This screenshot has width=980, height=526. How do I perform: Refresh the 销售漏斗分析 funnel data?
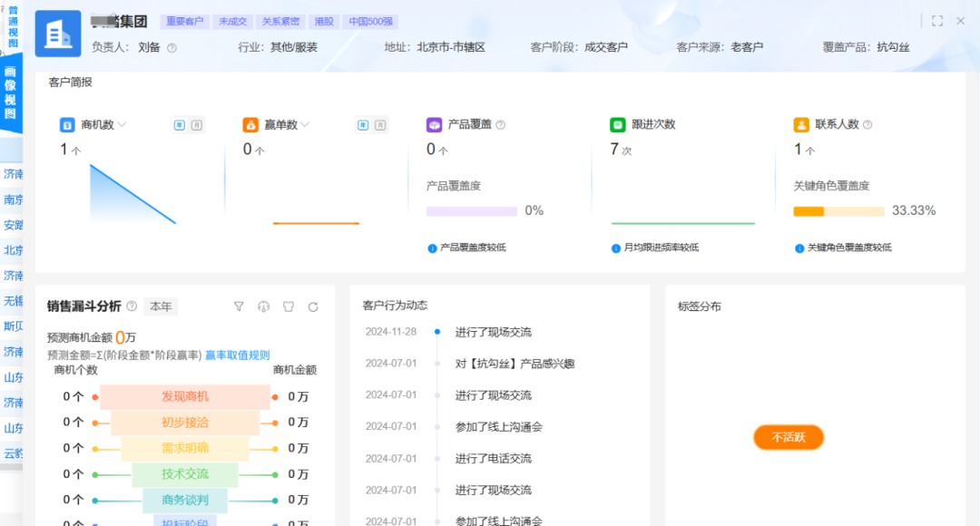click(312, 307)
